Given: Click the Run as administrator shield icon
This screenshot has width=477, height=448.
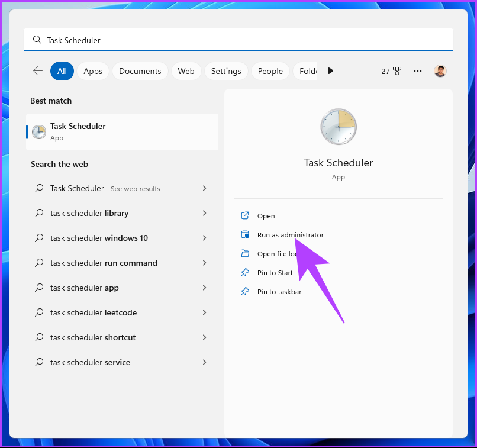Looking at the screenshot, I should click(x=245, y=234).
